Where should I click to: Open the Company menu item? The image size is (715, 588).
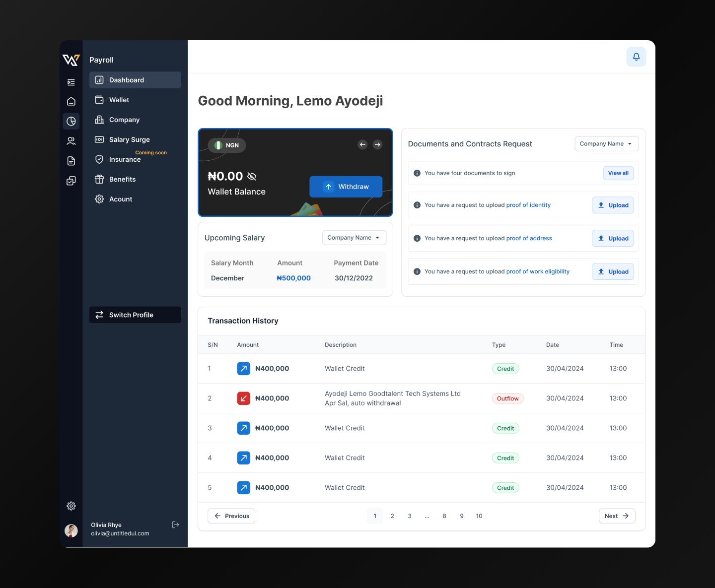coord(135,120)
